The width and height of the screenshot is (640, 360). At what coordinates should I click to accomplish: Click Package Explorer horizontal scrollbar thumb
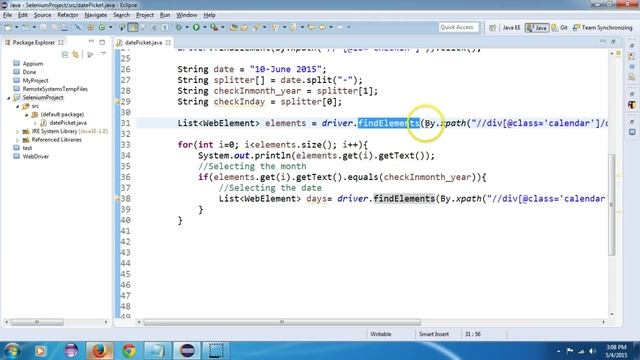37,322
